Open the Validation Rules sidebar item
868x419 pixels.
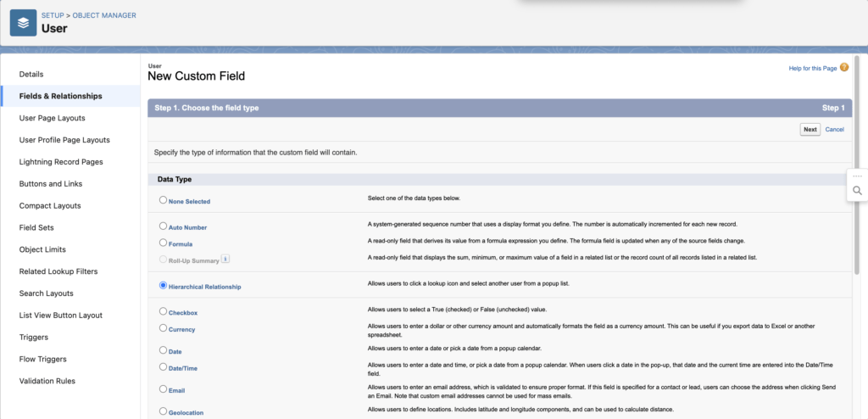pos(49,381)
